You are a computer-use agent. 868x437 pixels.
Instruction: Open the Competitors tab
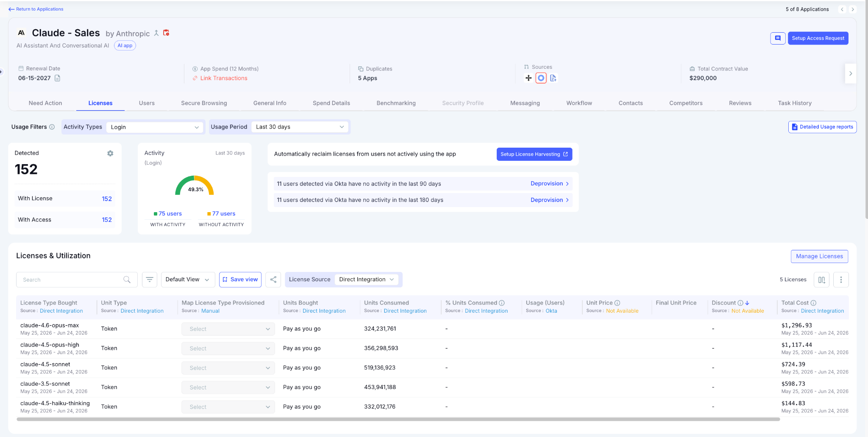(686, 103)
